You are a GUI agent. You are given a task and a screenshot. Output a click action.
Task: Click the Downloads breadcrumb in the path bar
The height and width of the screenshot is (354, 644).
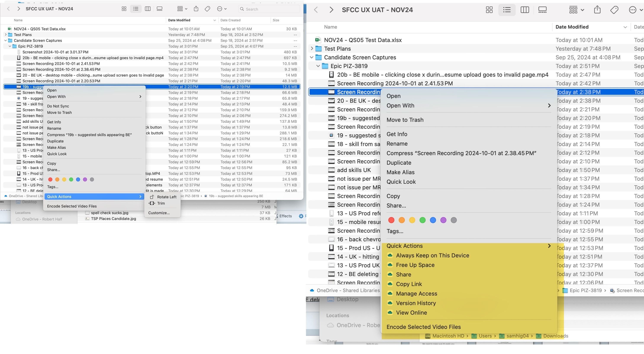click(x=555, y=336)
